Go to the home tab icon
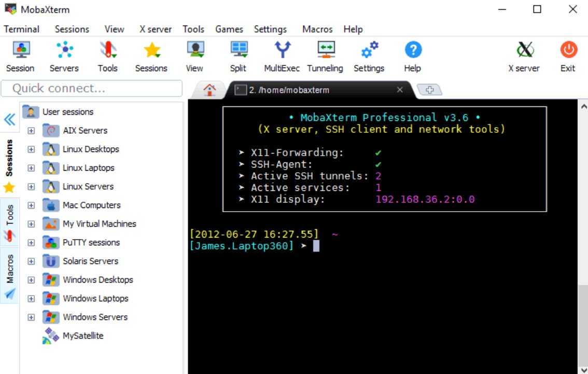588x374 pixels. coord(209,90)
